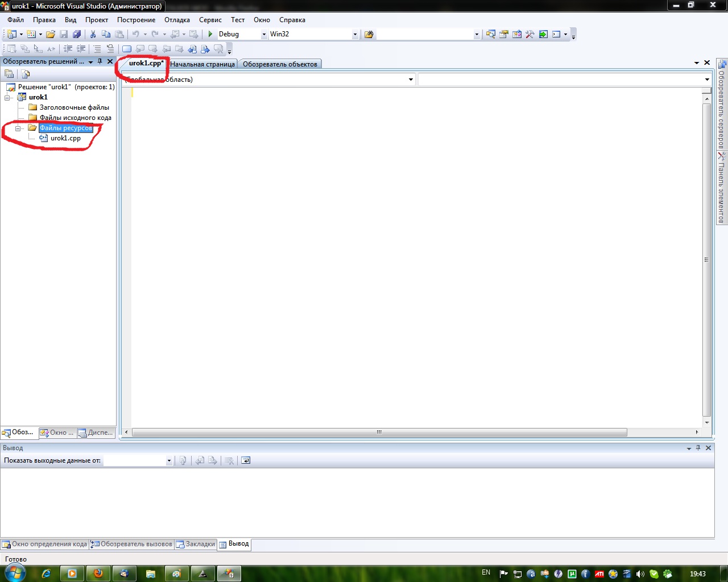Toggle a bookmark on current line
This screenshot has width=728, height=582.
point(127,49)
